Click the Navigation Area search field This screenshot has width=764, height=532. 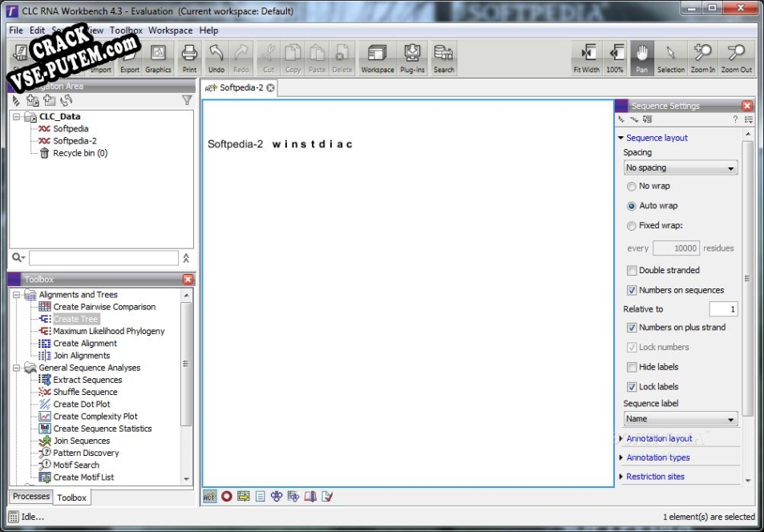click(103, 258)
